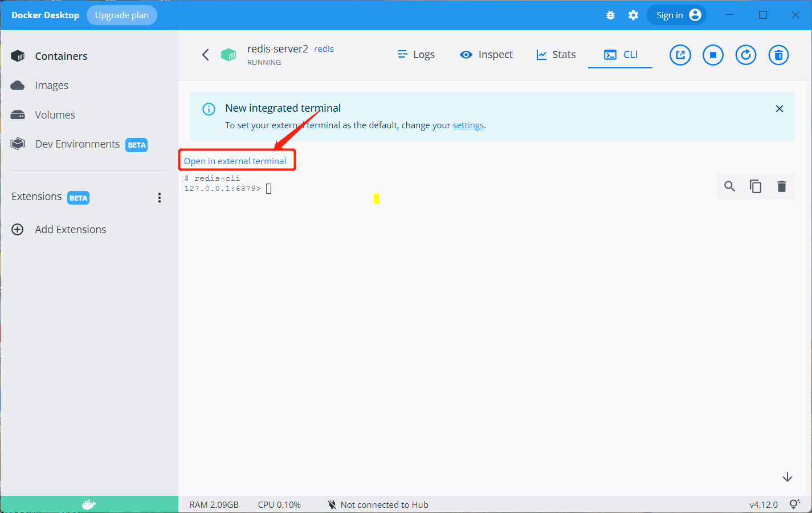Open Extensions options three-dot menu
812x513 pixels.
click(x=160, y=198)
